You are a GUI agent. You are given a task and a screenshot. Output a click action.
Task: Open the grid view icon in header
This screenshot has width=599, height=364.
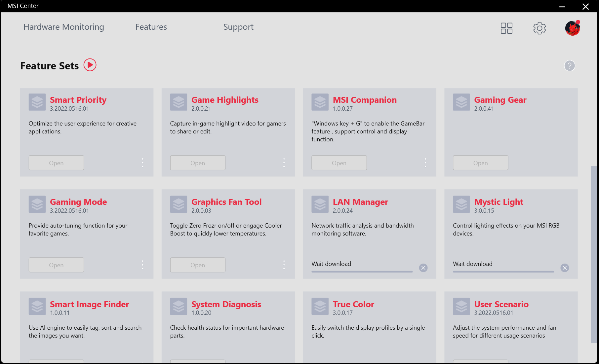pyautogui.click(x=506, y=28)
